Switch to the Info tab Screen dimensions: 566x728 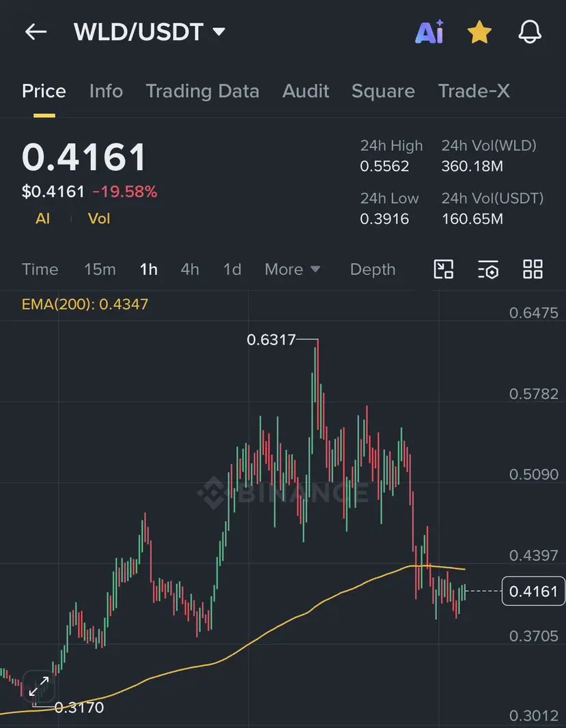pos(106,91)
